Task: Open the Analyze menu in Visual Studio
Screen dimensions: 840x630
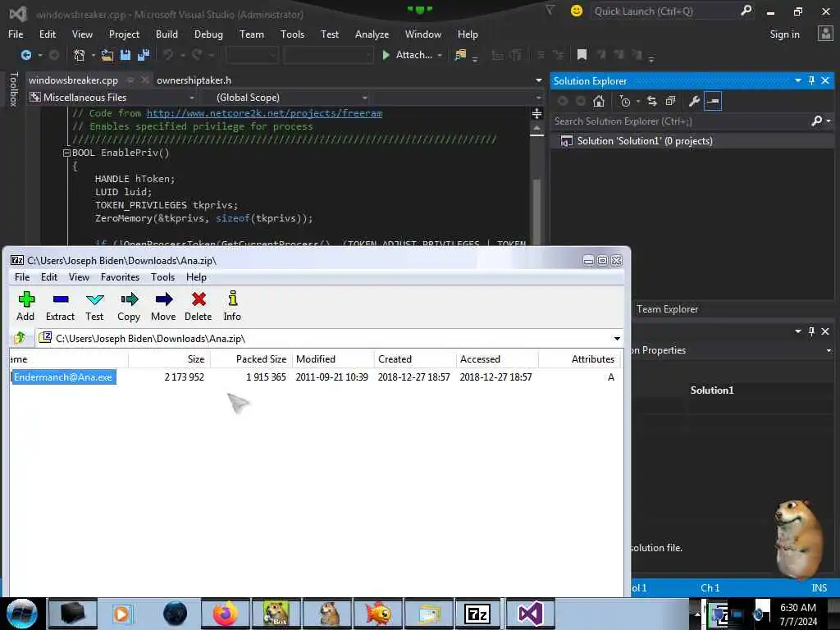Action: [x=372, y=34]
